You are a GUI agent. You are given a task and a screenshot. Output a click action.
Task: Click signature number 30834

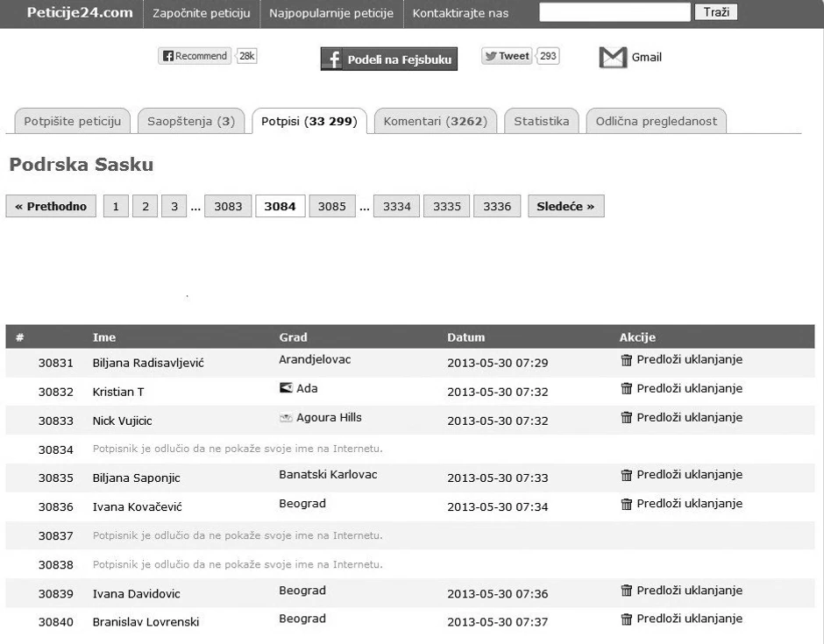[x=56, y=449]
